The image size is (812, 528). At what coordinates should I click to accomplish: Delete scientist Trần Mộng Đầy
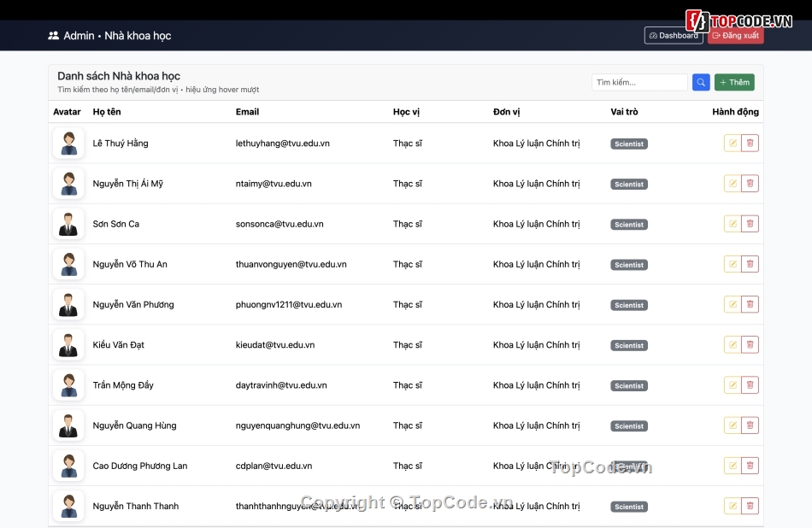(750, 385)
